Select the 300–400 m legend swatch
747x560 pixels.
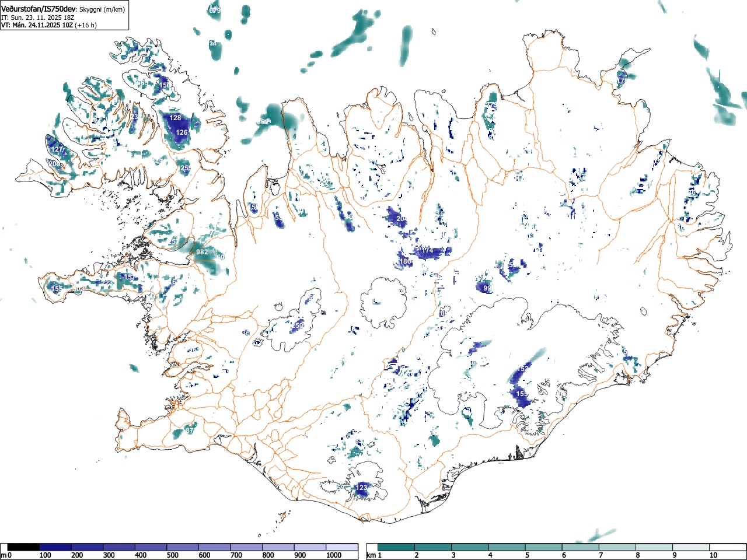[x=119, y=547]
